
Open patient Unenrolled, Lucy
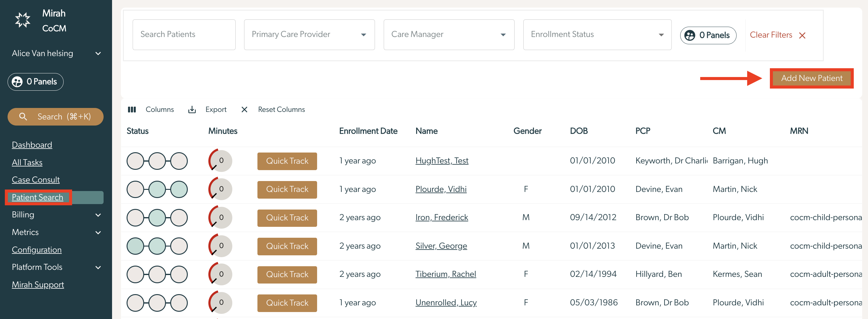(446, 303)
